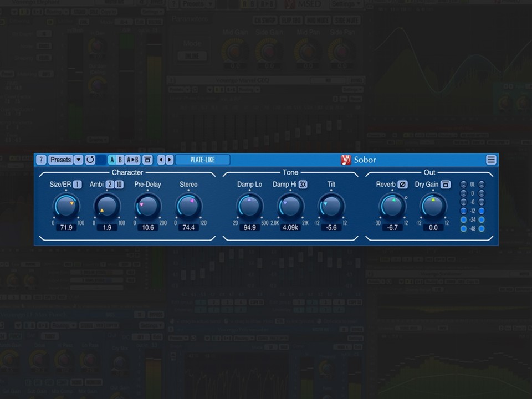Click the Stereo knob
Screen dimensions: 532x399
point(188,206)
